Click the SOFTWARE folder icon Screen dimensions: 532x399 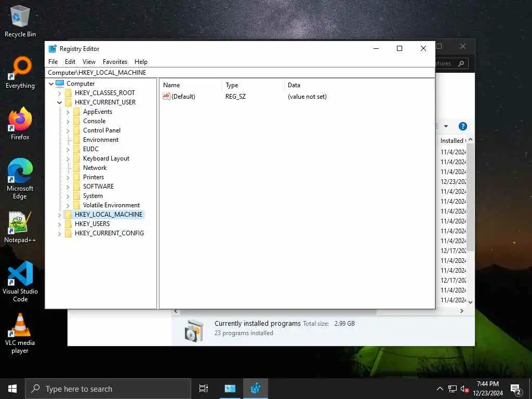click(77, 187)
